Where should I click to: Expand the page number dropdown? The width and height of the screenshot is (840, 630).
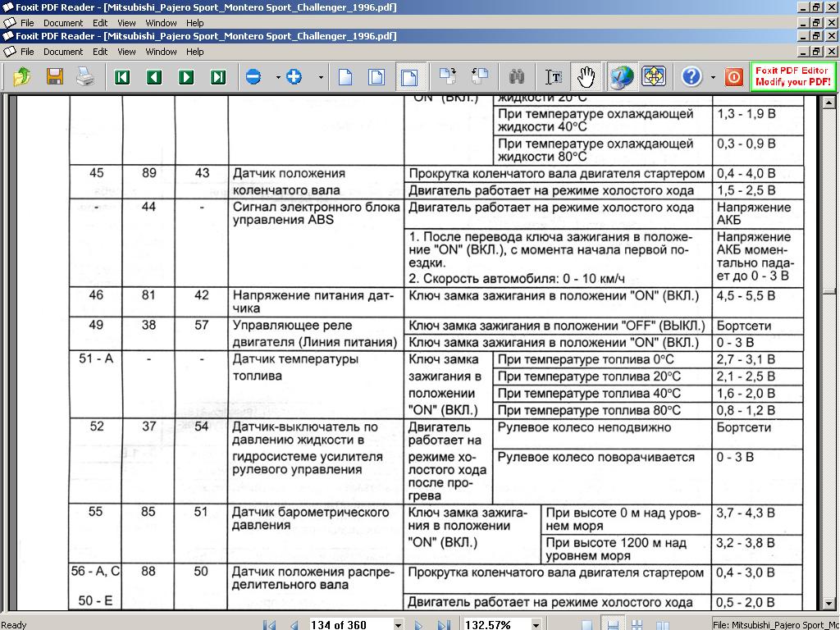click(x=399, y=625)
